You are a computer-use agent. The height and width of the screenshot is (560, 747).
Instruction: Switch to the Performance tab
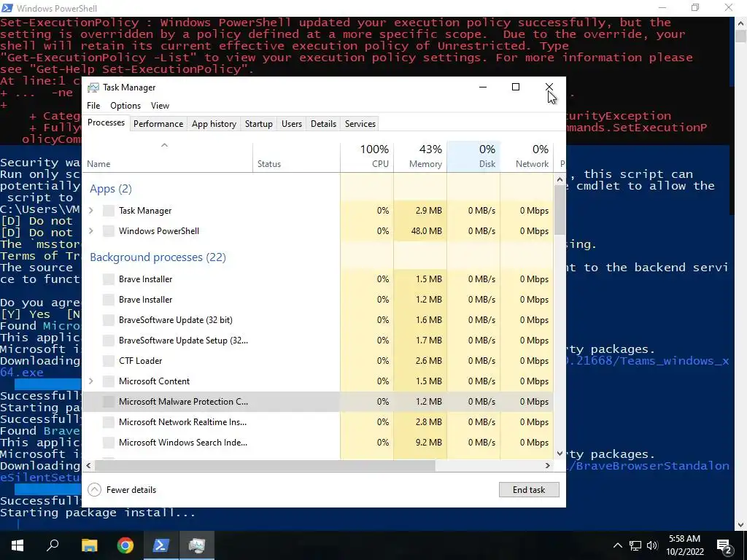[x=158, y=124]
